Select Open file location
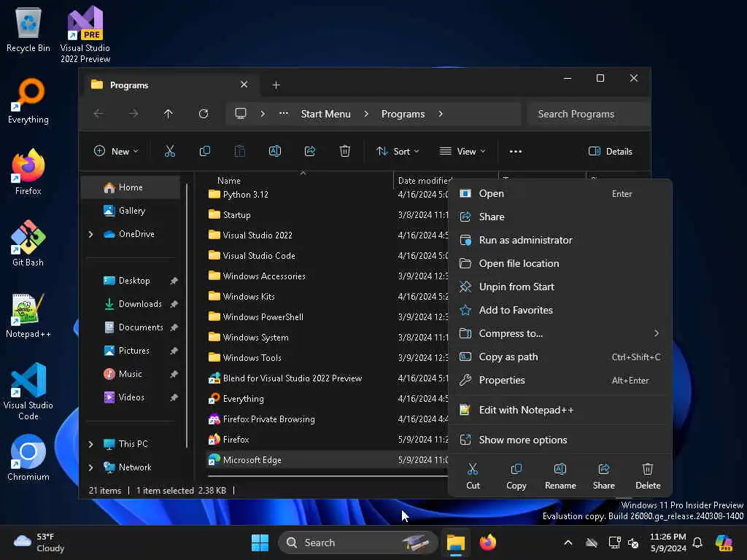747x560 pixels. [560, 263]
